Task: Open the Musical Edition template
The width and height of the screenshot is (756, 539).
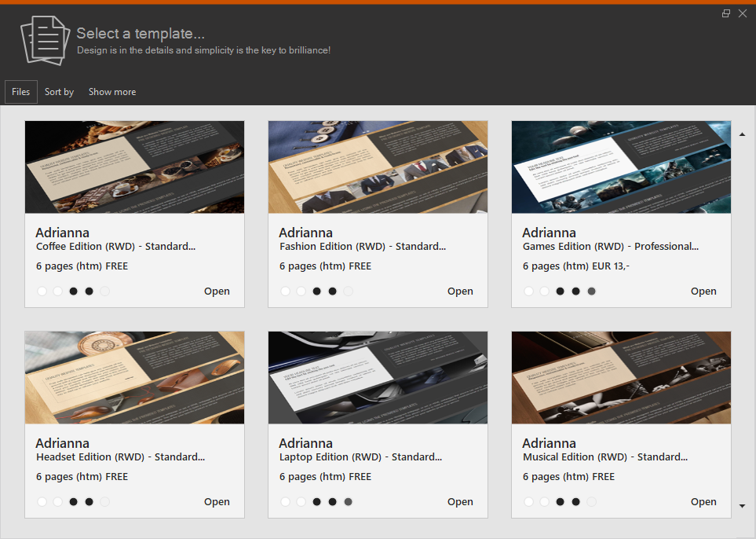Action: pos(703,502)
